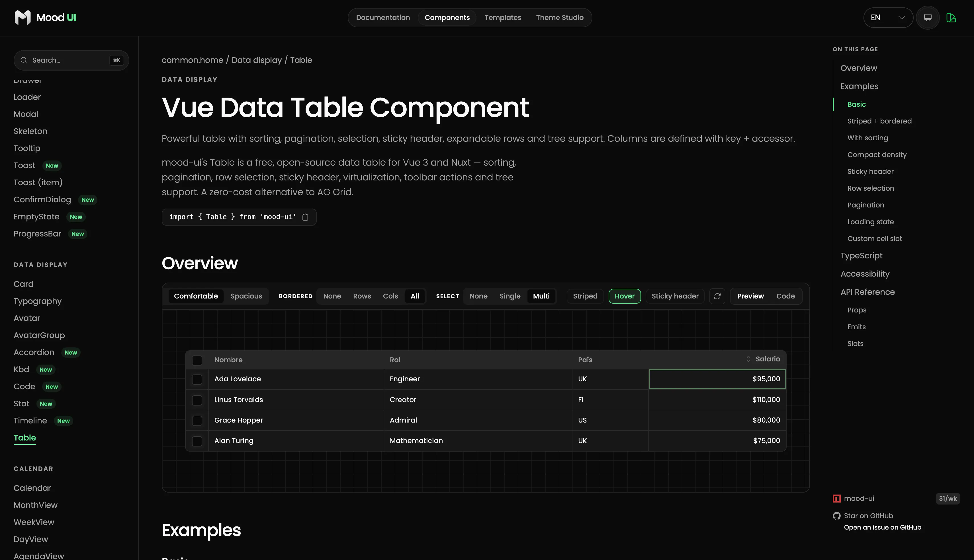Switch to the Code tab
The image size is (974, 560).
tap(785, 296)
